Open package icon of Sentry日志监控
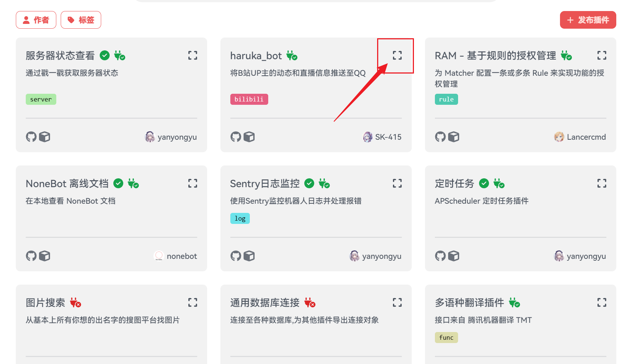The image size is (631, 364). (x=249, y=256)
